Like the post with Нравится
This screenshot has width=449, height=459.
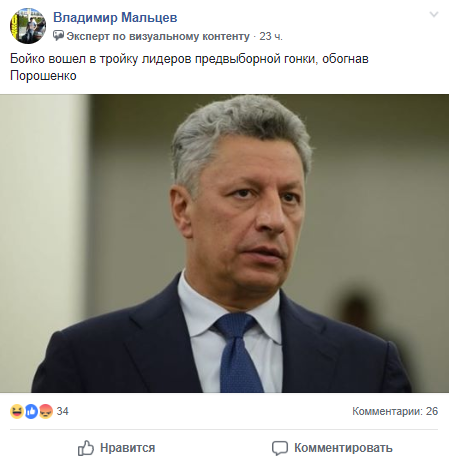[116, 448]
